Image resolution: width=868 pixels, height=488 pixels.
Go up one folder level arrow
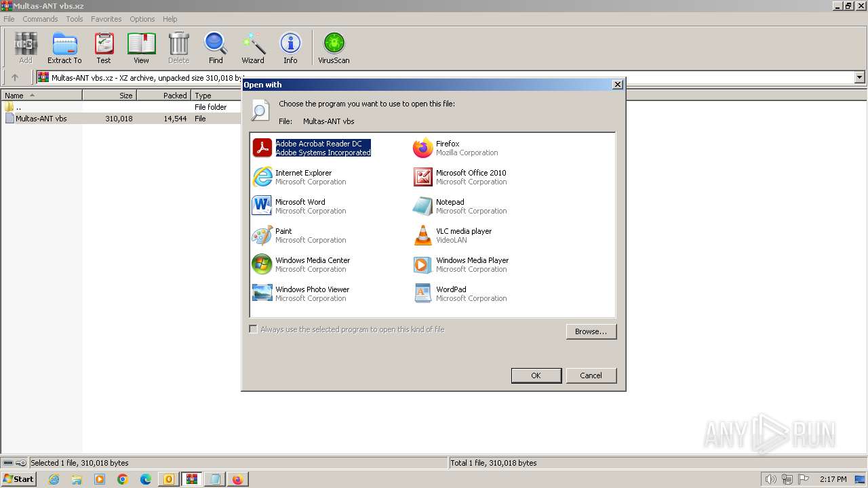[x=15, y=77]
